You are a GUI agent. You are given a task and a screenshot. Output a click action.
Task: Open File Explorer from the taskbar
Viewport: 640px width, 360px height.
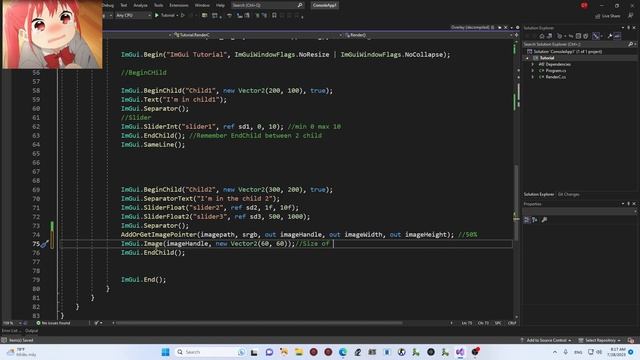pos(299,352)
